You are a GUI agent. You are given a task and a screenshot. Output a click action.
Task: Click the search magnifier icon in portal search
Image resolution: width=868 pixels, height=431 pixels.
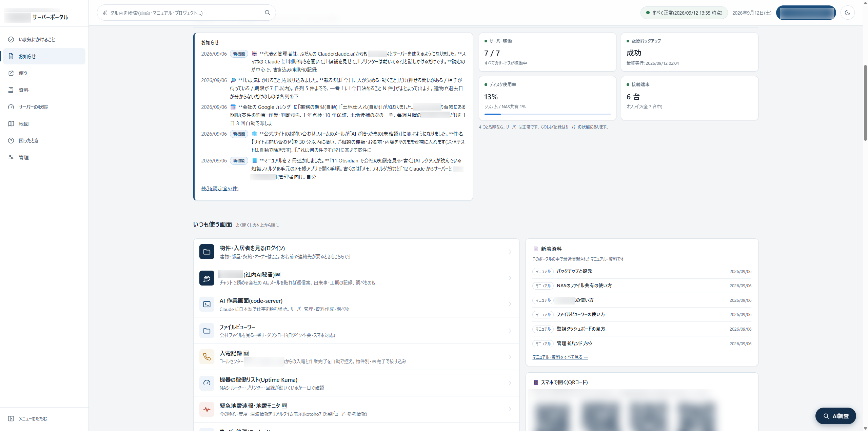[x=267, y=13]
